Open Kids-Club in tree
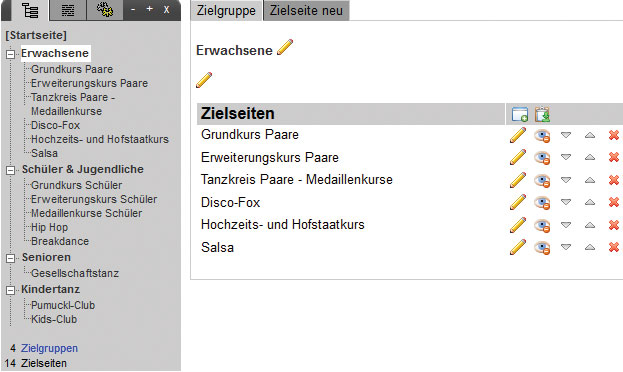The width and height of the screenshot is (623, 372). tap(54, 319)
